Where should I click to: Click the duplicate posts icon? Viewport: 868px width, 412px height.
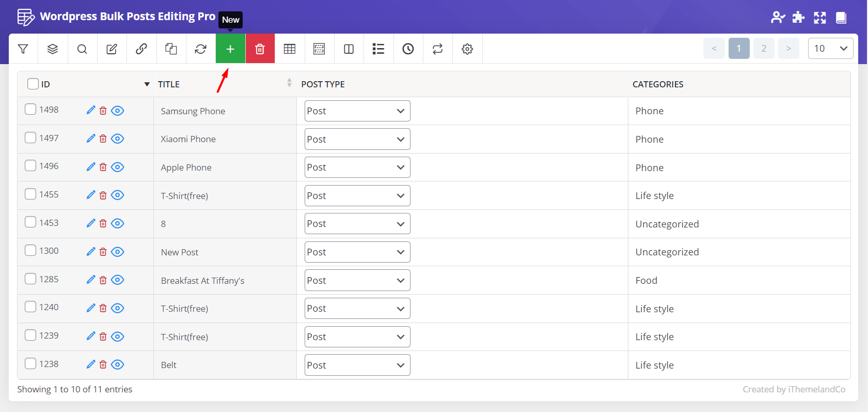click(171, 49)
